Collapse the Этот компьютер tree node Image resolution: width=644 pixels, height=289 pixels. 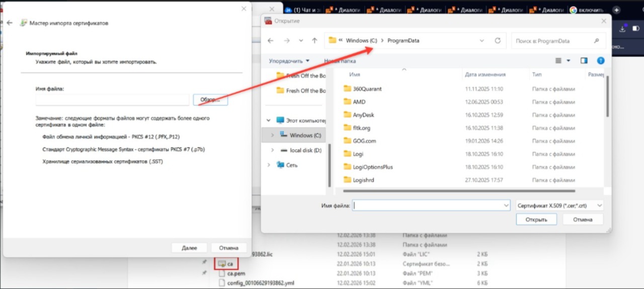pos(268,121)
